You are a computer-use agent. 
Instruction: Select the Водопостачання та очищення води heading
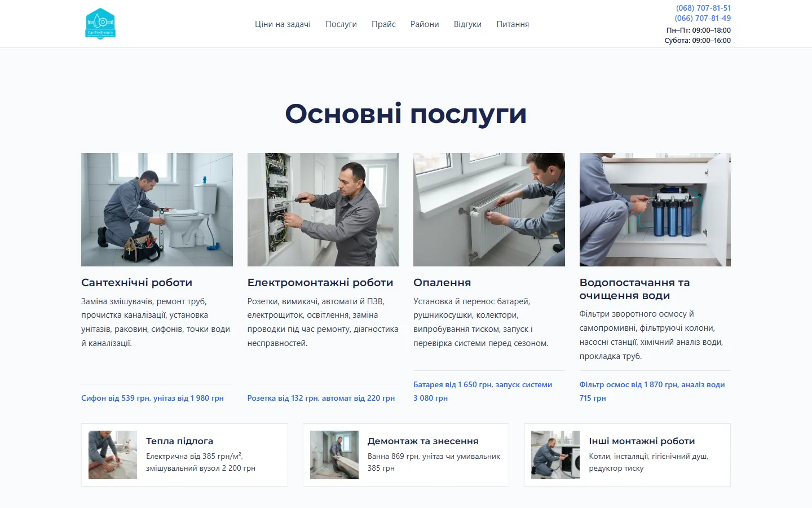[635, 289]
